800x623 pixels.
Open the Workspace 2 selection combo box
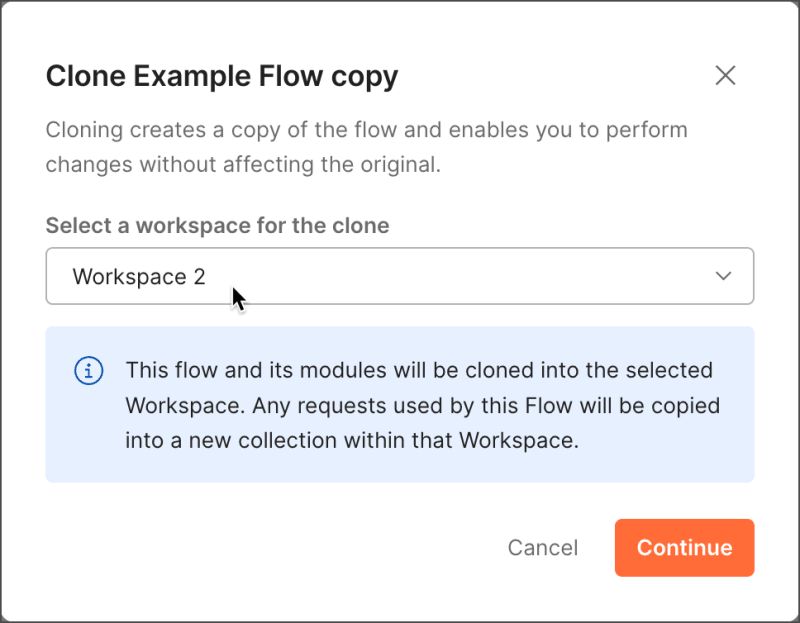point(399,276)
